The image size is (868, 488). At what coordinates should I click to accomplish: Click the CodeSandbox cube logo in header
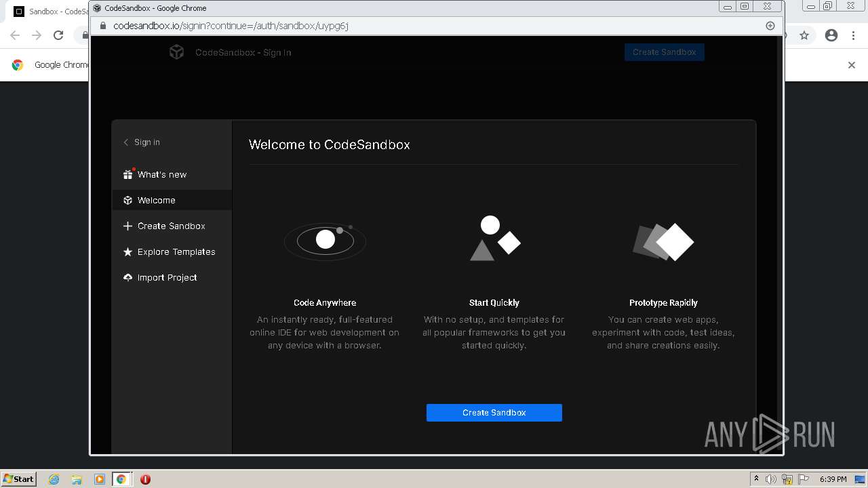point(176,52)
